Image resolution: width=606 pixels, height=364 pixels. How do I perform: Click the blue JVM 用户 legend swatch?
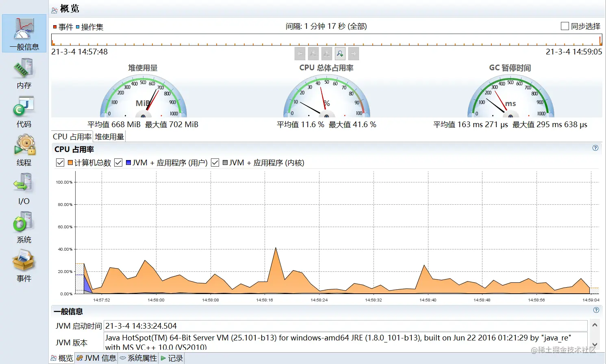pos(128,162)
